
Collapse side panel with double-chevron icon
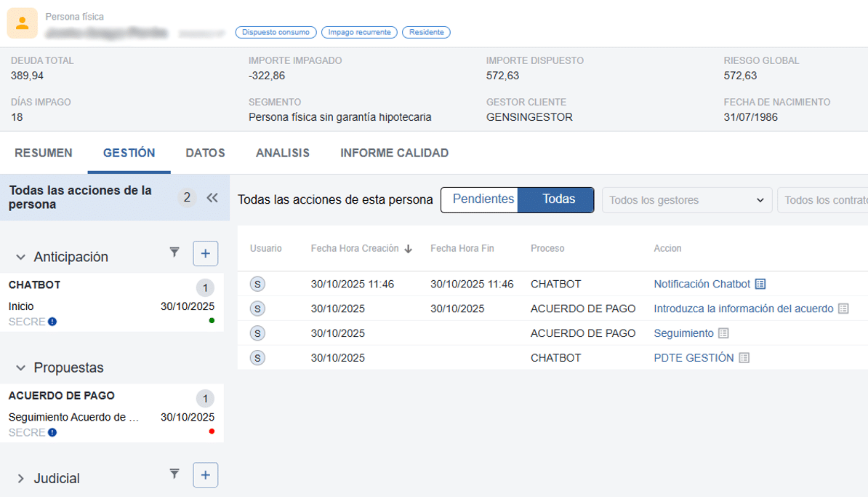pos(212,198)
